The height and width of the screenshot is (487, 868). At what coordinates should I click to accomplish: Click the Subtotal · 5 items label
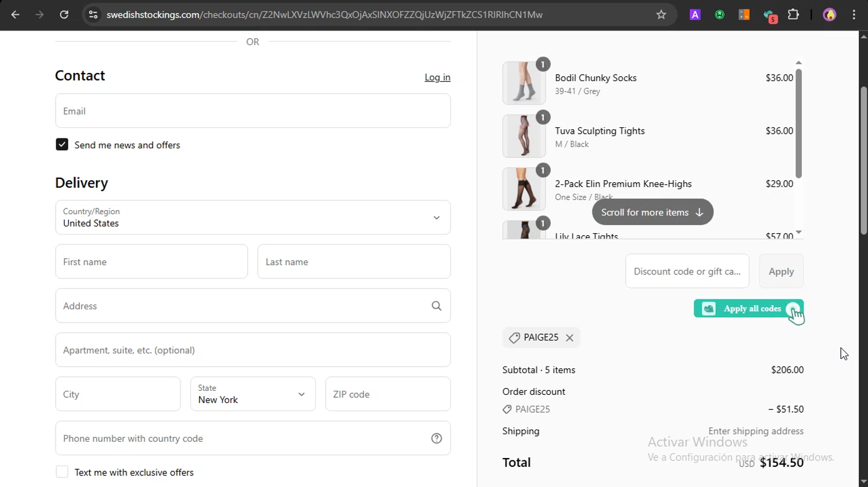[x=539, y=369]
